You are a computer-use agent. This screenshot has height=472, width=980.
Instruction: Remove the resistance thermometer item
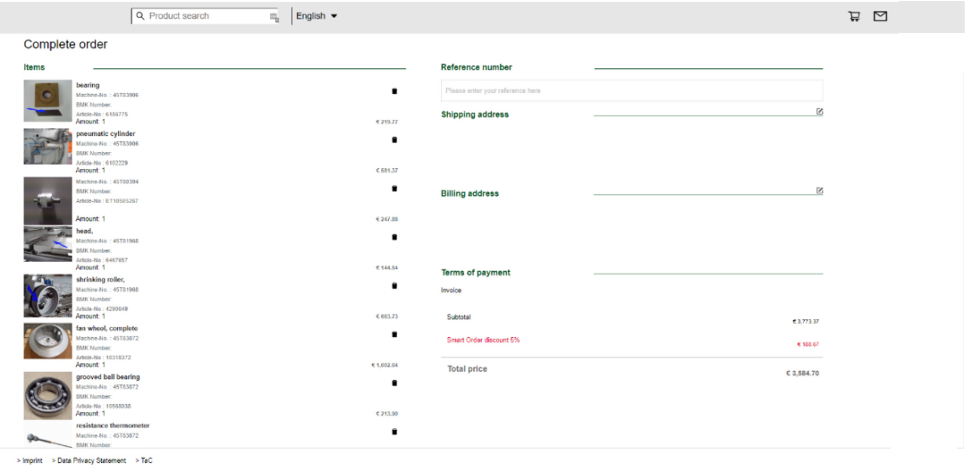(x=394, y=432)
